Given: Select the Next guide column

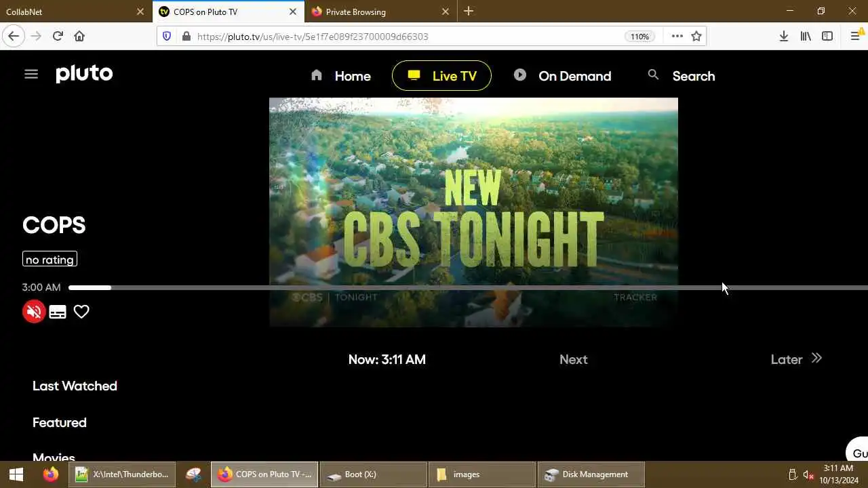Looking at the screenshot, I should coord(573,360).
